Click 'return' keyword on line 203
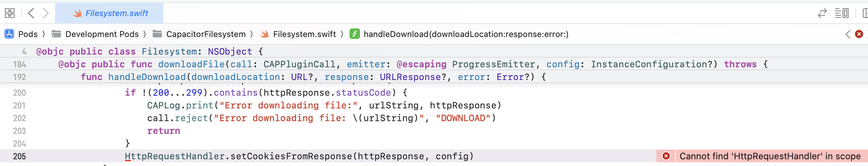This screenshot has width=868, height=166. (164, 131)
